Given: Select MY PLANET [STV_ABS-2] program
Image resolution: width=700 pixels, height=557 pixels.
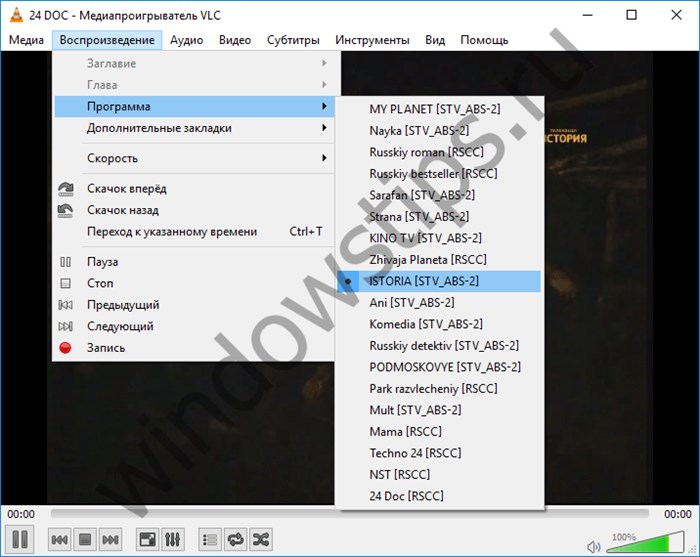Looking at the screenshot, I should pyautogui.click(x=439, y=109).
